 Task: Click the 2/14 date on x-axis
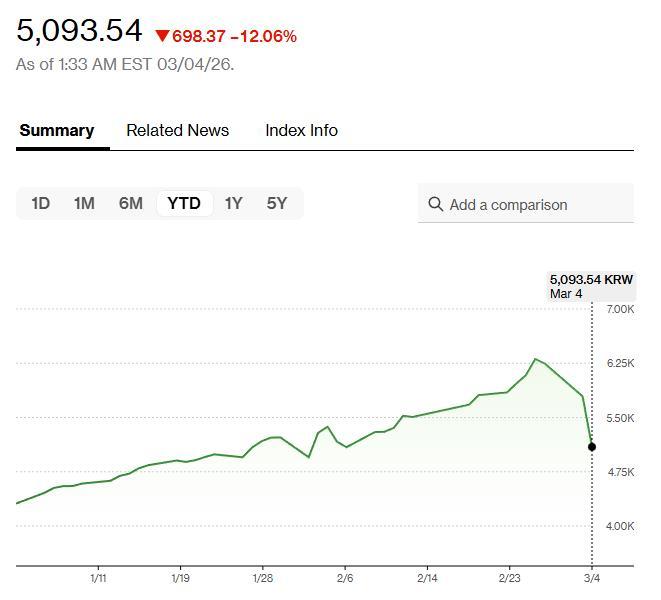(x=427, y=578)
